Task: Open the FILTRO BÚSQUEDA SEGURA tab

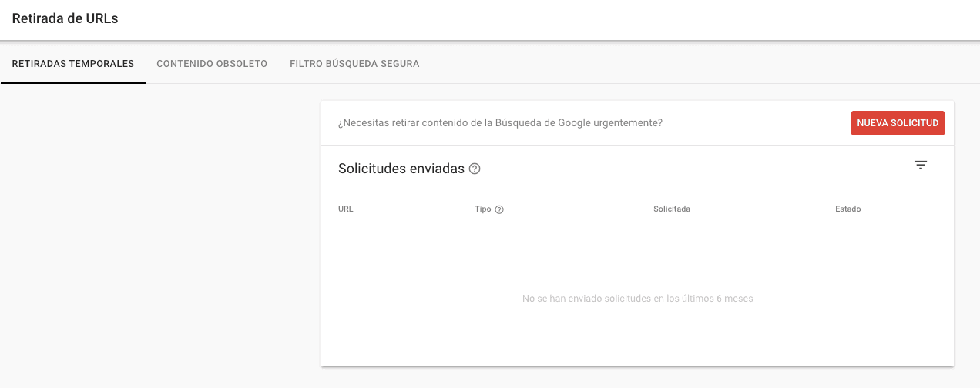Action: [354, 64]
